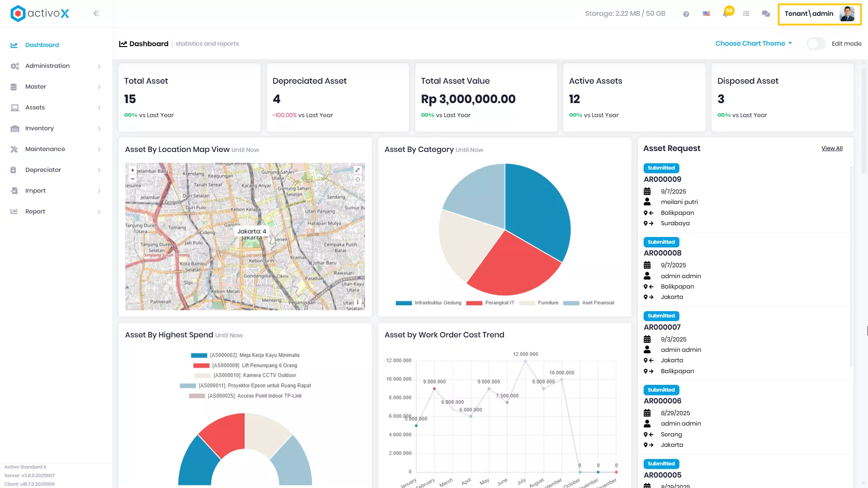
Task: Open View All asset requests
Action: click(x=832, y=148)
